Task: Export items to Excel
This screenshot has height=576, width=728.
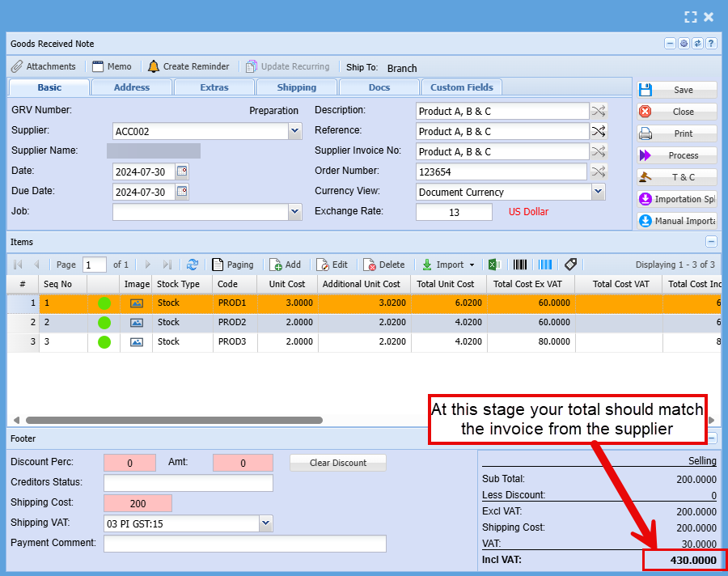Action: 494,265
